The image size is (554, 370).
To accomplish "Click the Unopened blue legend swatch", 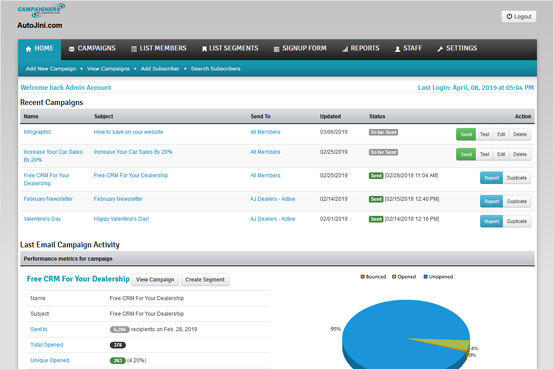I will click(x=425, y=277).
